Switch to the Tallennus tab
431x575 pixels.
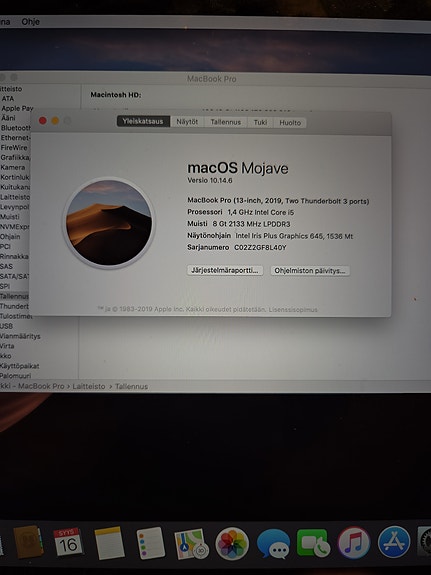(226, 122)
